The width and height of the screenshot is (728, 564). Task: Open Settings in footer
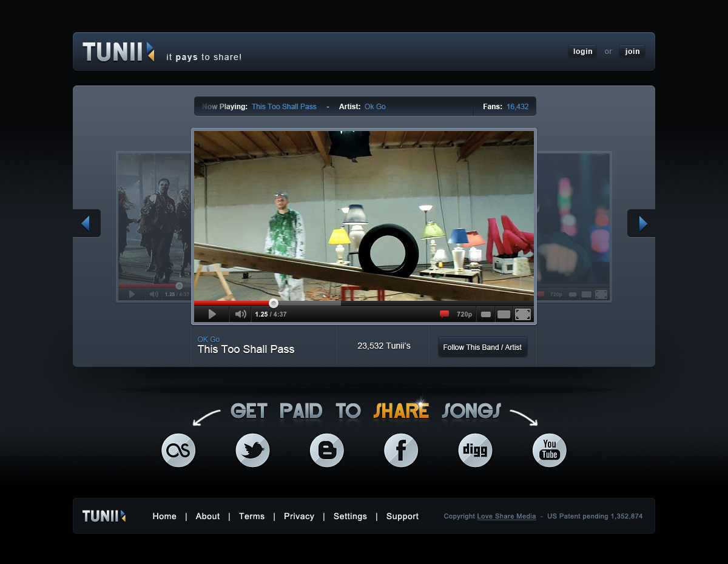click(x=350, y=517)
